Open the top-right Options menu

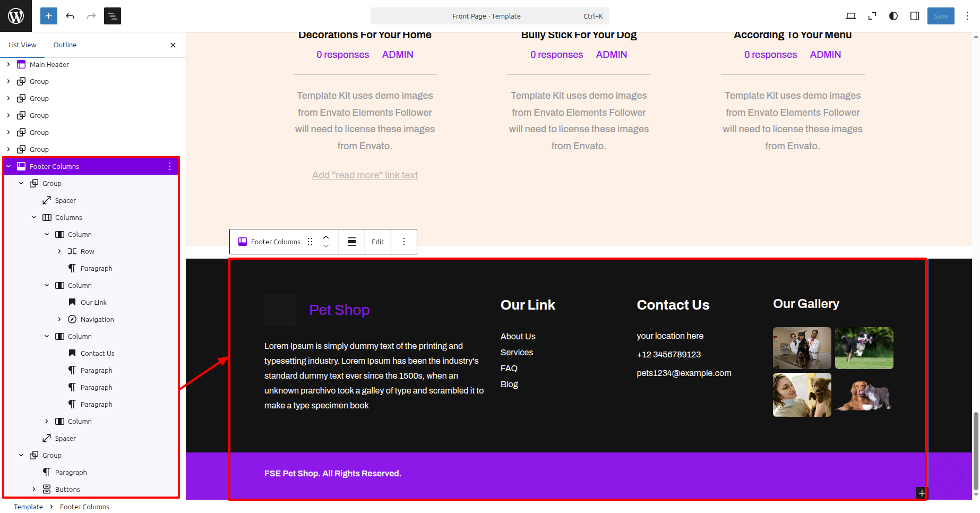pos(967,16)
